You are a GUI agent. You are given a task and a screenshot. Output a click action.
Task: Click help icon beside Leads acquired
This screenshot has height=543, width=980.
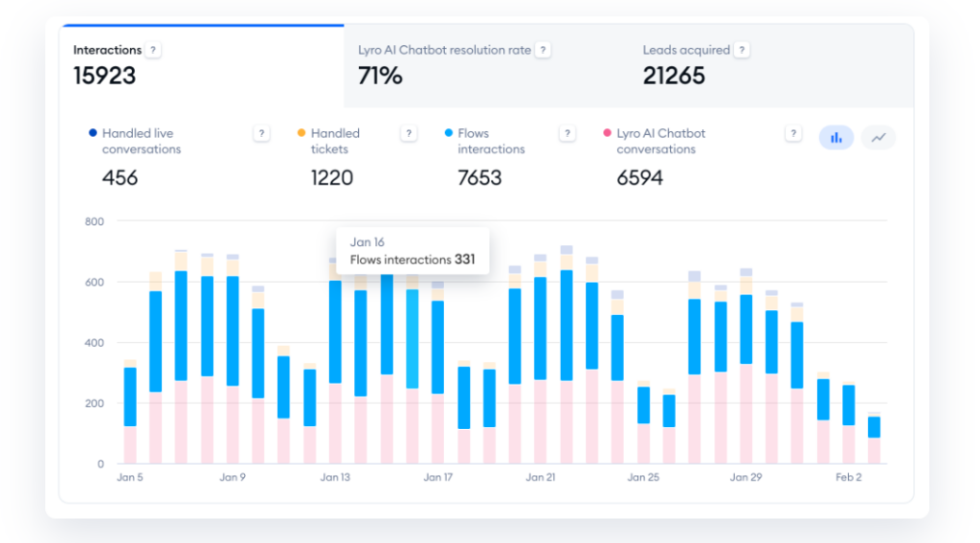(742, 50)
